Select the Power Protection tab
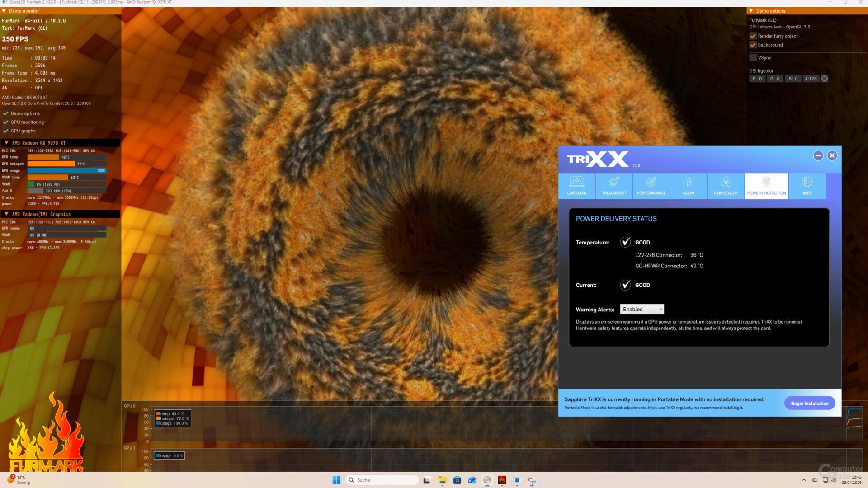The width and height of the screenshot is (868, 488). [x=766, y=186]
